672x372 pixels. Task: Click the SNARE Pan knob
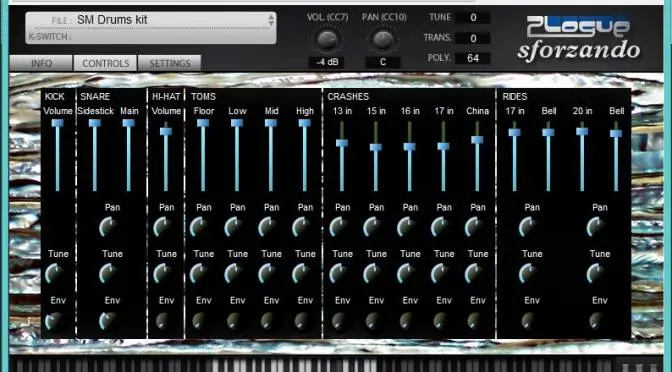[x=109, y=226]
